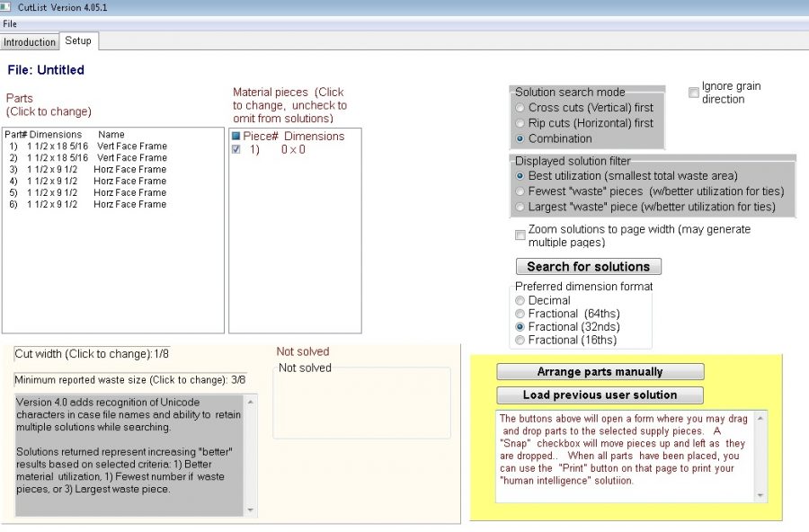Click the Parts (Click to change) label
Viewport: 809px width, 532px height.
(x=49, y=105)
